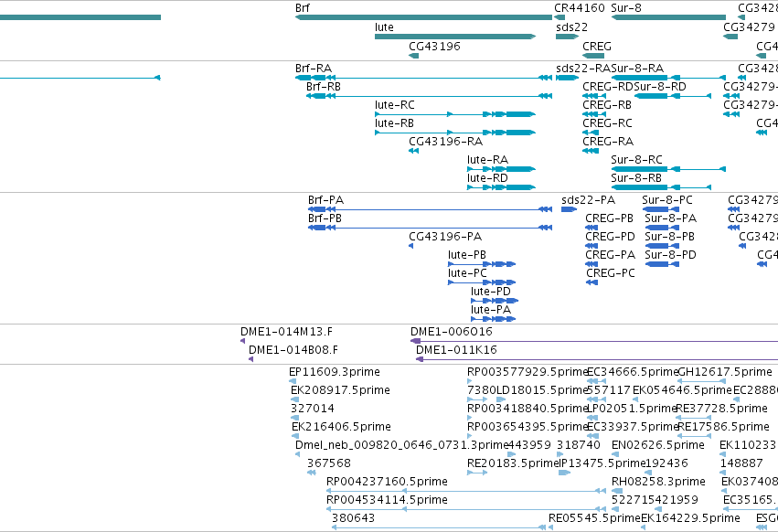Select the EK216406.5prime EST label
The height and width of the screenshot is (532, 778).
[x=341, y=427]
